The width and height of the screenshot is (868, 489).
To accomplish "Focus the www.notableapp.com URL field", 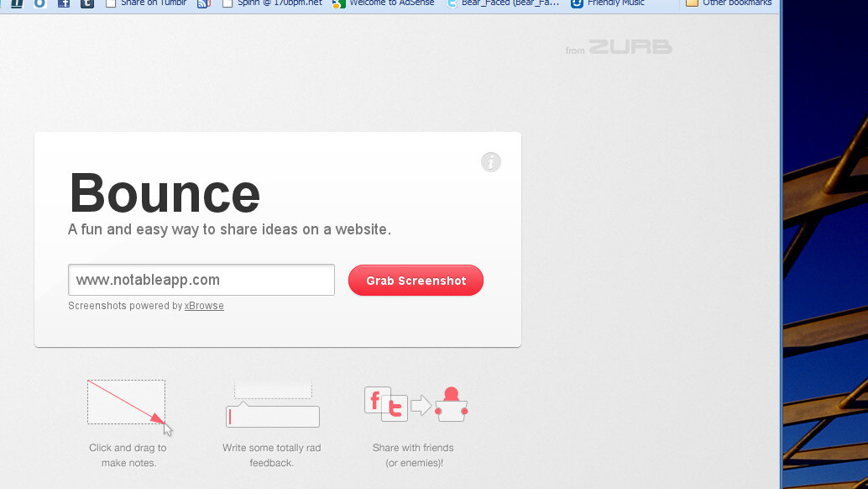I will [x=201, y=280].
